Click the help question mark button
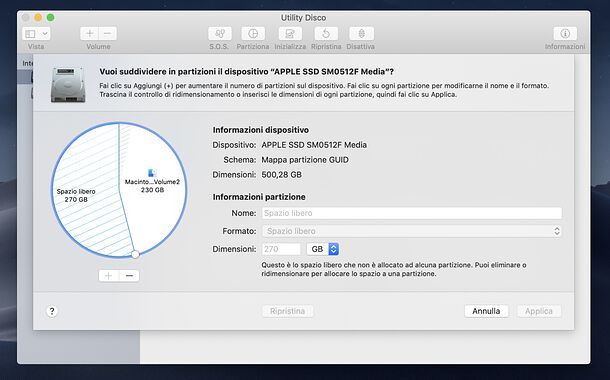The height and width of the screenshot is (380, 610). click(52, 311)
